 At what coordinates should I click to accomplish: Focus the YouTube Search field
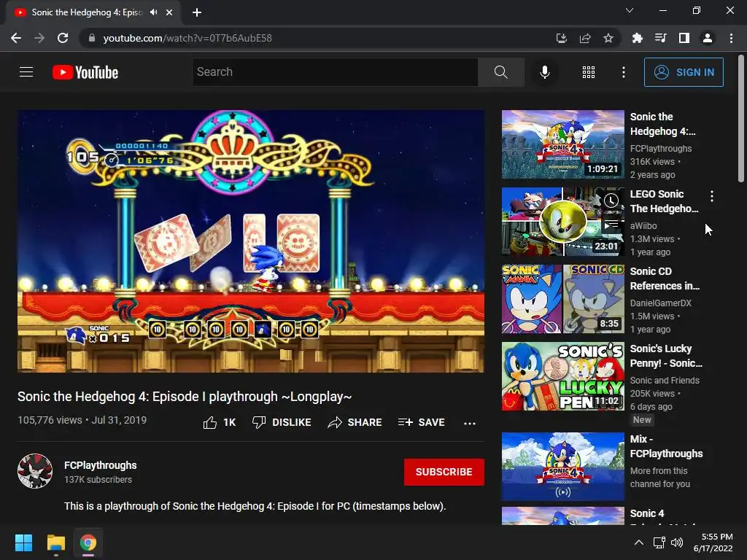pos(335,72)
